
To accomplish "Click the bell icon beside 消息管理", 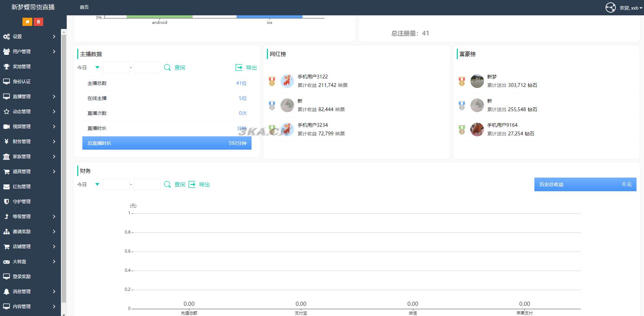I will tap(6, 291).
